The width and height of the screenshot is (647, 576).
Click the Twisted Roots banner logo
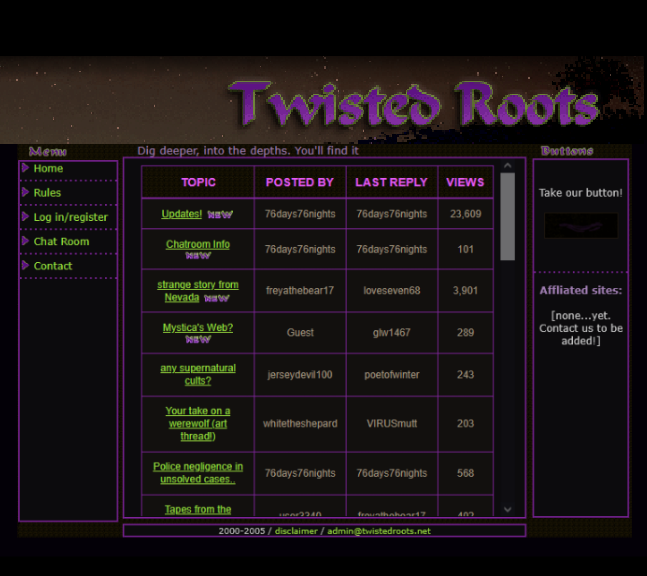pos(414,104)
